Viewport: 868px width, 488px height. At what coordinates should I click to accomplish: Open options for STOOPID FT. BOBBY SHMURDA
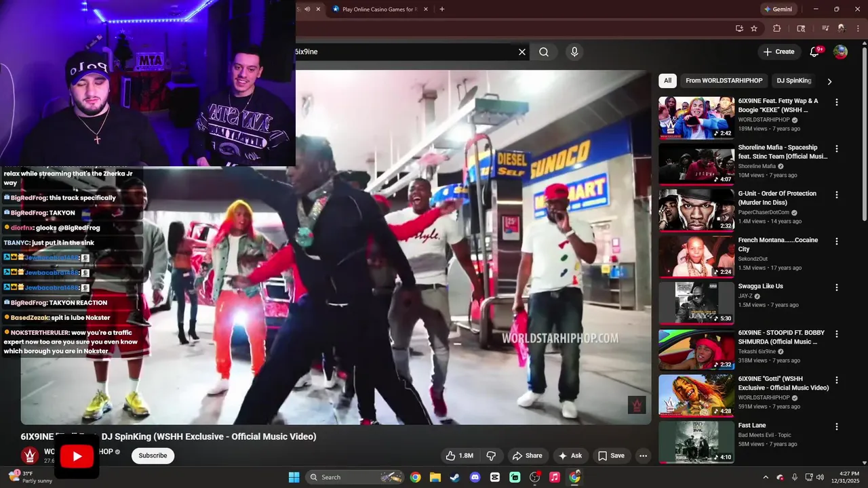click(837, 334)
